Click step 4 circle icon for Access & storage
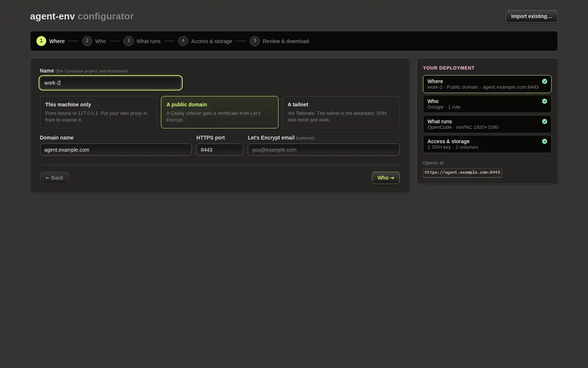 click(x=183, y=41)
